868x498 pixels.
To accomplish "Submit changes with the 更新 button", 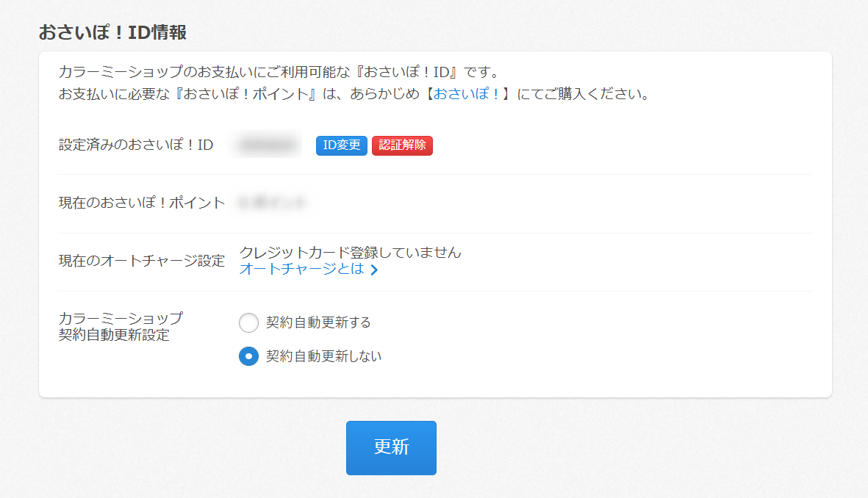I will point(391,448).
